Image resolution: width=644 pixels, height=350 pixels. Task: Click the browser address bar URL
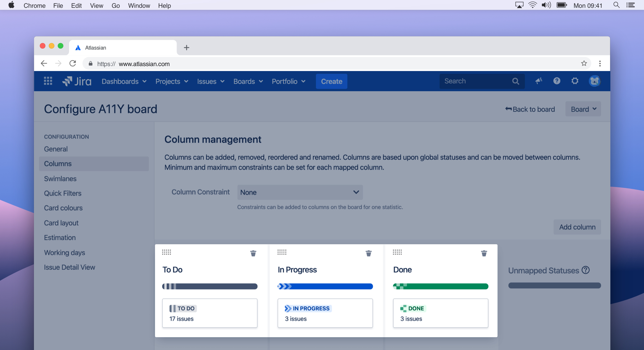(133, 64)
